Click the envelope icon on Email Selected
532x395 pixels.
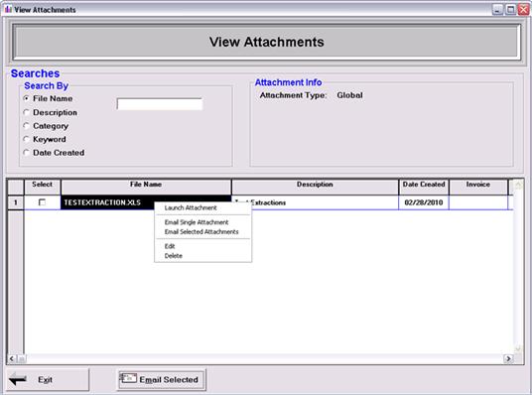[129, 378]
